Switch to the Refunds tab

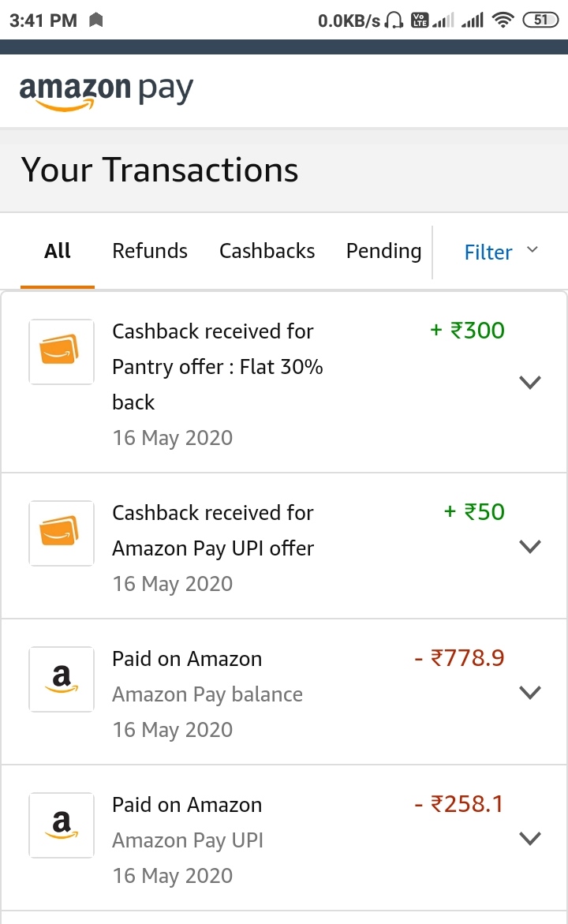pos(150,251)
